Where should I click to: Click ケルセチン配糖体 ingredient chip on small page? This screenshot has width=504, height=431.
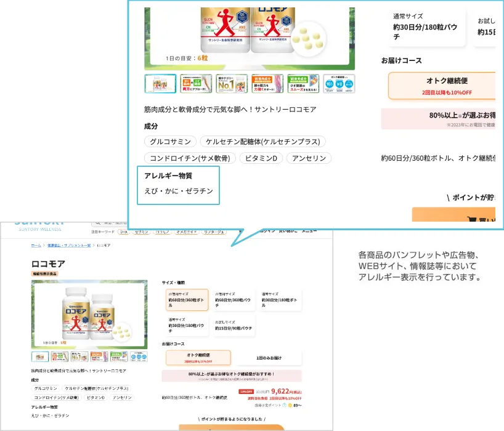[97, 389]
